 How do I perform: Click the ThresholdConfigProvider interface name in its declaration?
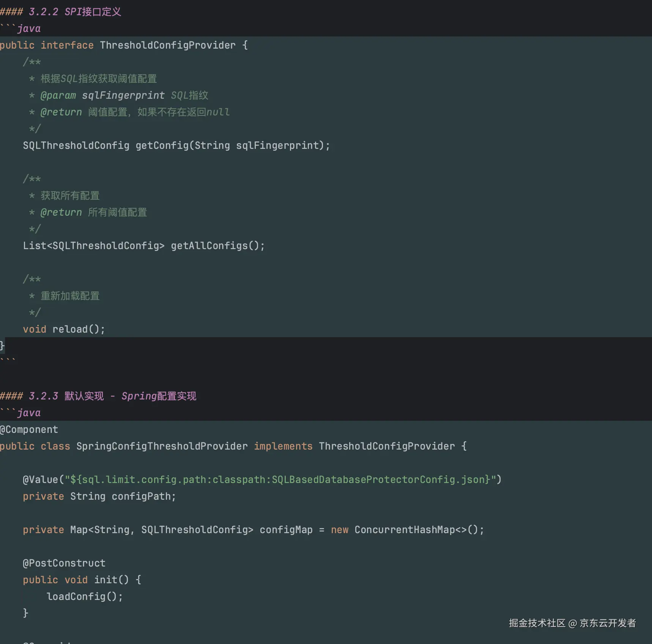point(167,45)
